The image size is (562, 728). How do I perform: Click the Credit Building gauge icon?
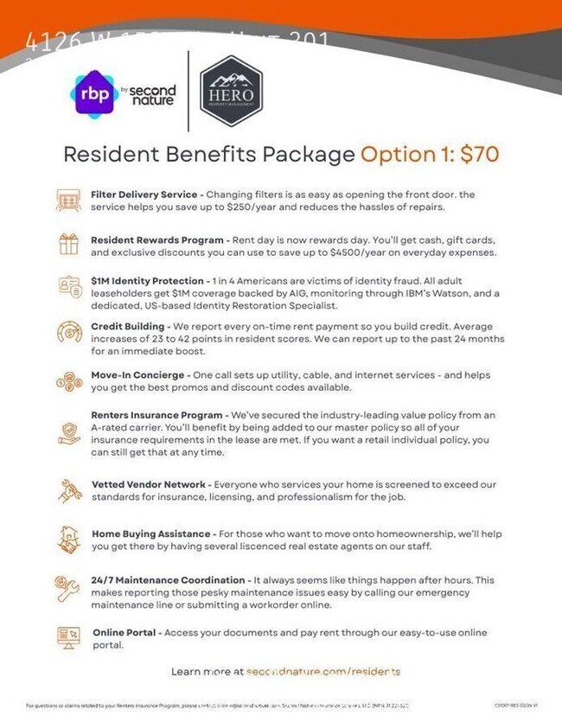coord(70,332)
